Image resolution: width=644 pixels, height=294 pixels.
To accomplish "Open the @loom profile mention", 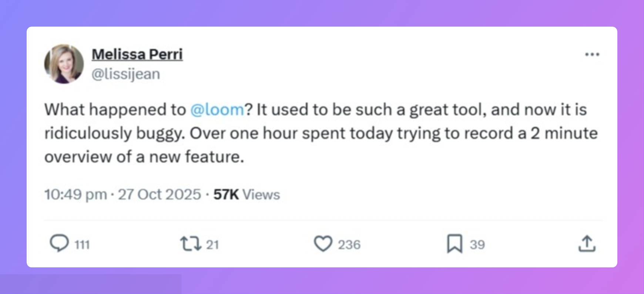I will (x=217, y=109).
